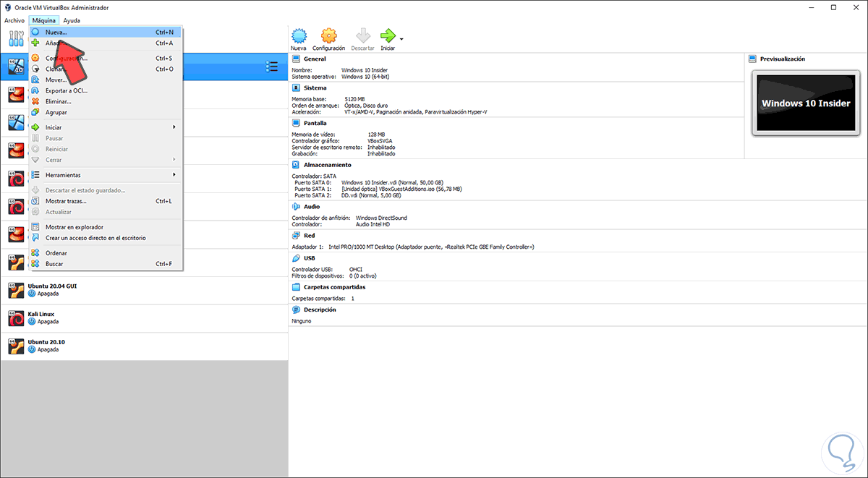The width and height of the screenshot is (868, 478).
Task: Click Descartar el estado guardado... entry
Action: [x=106, y=190]
